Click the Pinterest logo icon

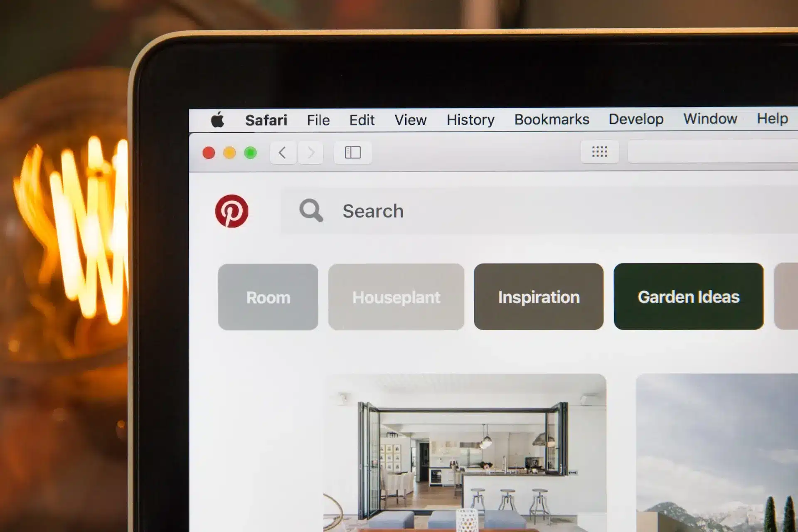[x=232, y=210]
